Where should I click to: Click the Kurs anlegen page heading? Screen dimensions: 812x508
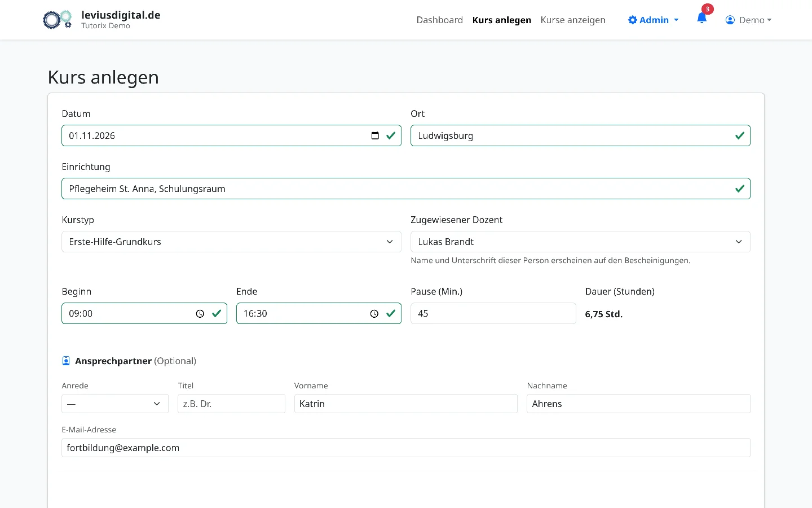click(x=103, y=77)
